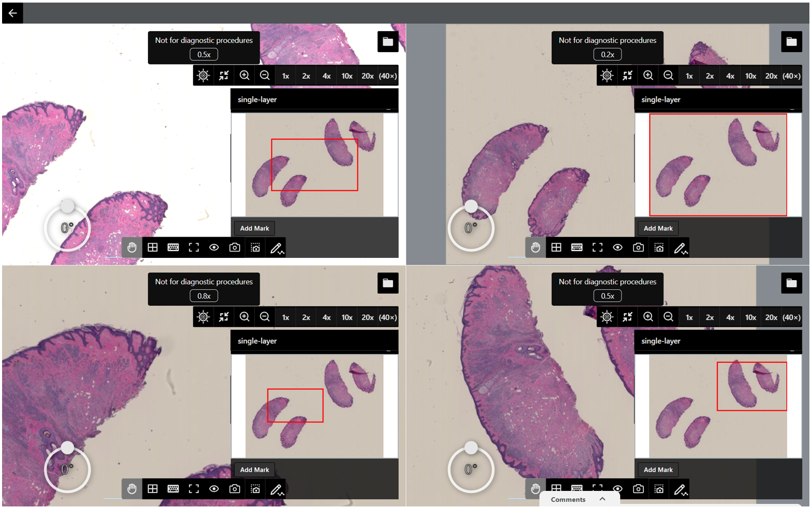This screenshot has width=812, height=508.
Task: Toggle eye visibility in the top-left viewer
Action: click(214, 248)
